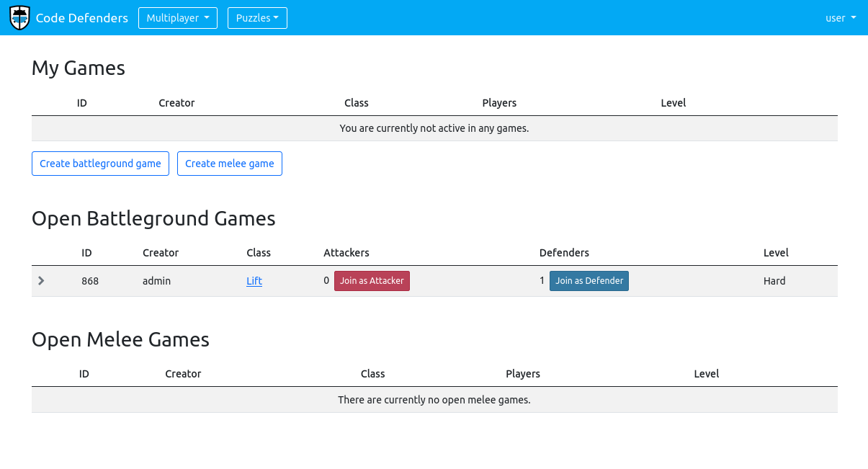
Task: Click the not active in any games message
Action: click(x=434, y=128)
